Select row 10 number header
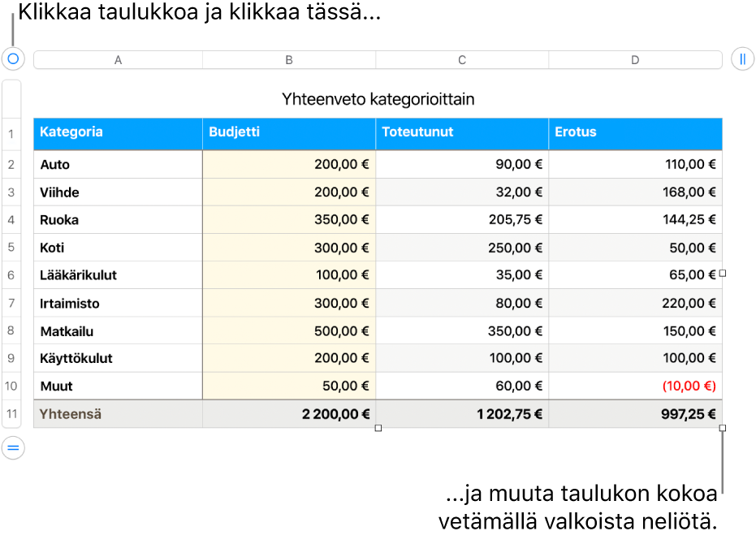This screenshot has height=544, width=756. click(x=11, y=386)
